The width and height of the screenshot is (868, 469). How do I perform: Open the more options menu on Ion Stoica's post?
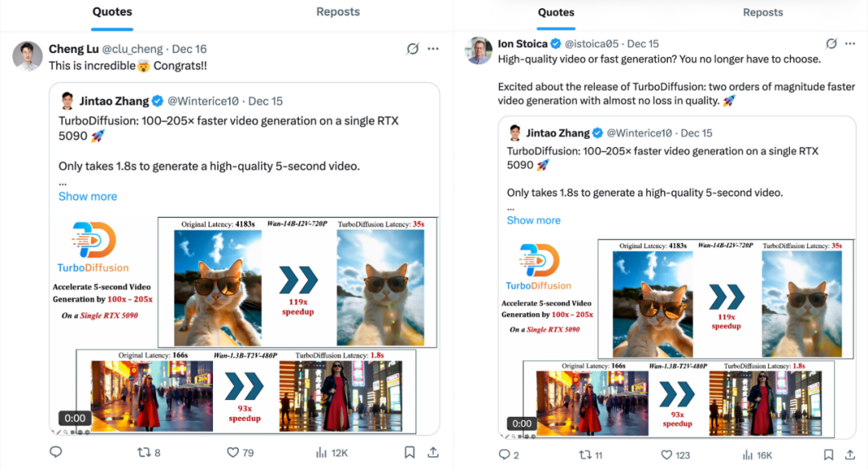pyautogui.click(x=850, y=43)
